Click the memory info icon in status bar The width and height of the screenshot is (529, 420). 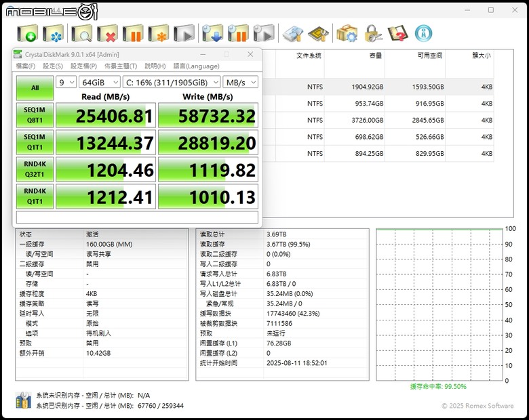[x=23, y=400]
